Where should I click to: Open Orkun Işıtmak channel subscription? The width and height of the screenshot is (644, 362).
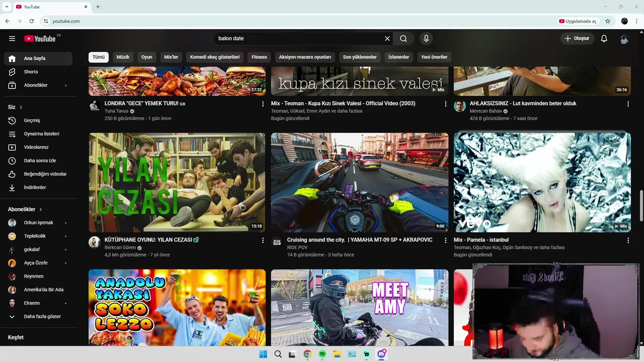[x=38, y=223]
